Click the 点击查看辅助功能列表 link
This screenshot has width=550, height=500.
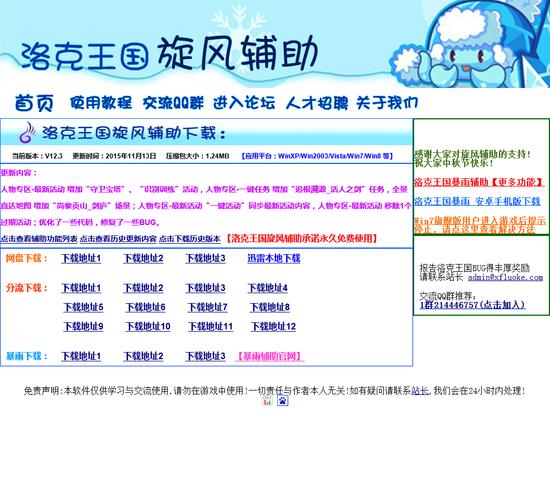click(39, 239)
